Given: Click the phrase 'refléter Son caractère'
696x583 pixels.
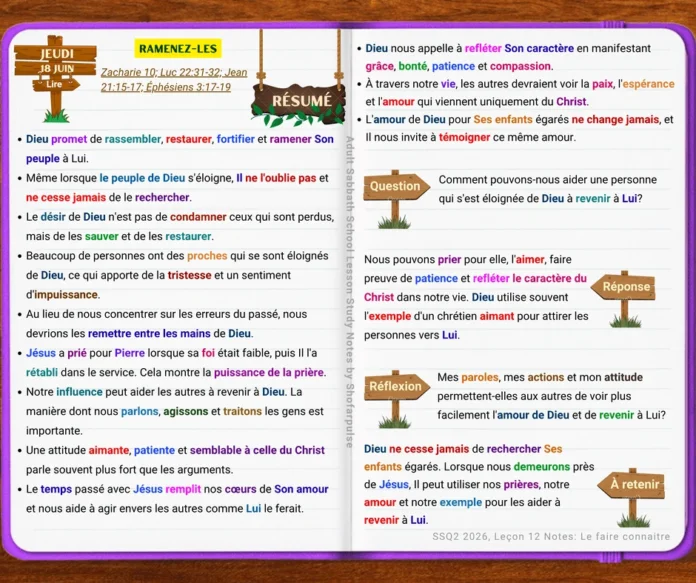Looking at the screenshot, I should coord(519,48).
